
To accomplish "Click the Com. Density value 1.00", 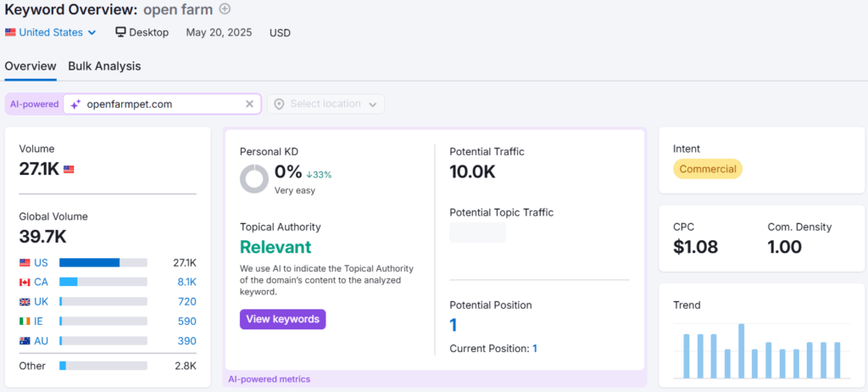I will coord(784,247).
